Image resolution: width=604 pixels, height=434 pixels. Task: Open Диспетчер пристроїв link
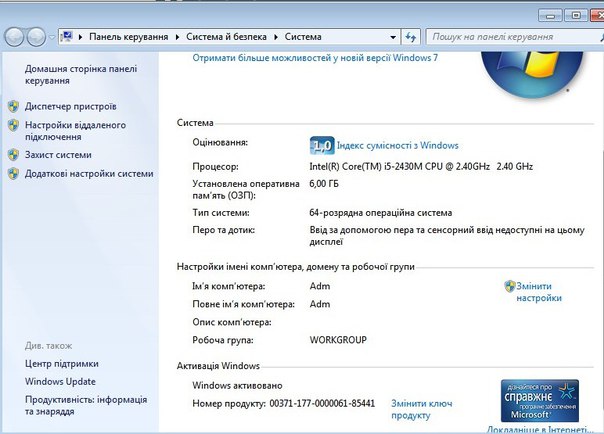70,106
